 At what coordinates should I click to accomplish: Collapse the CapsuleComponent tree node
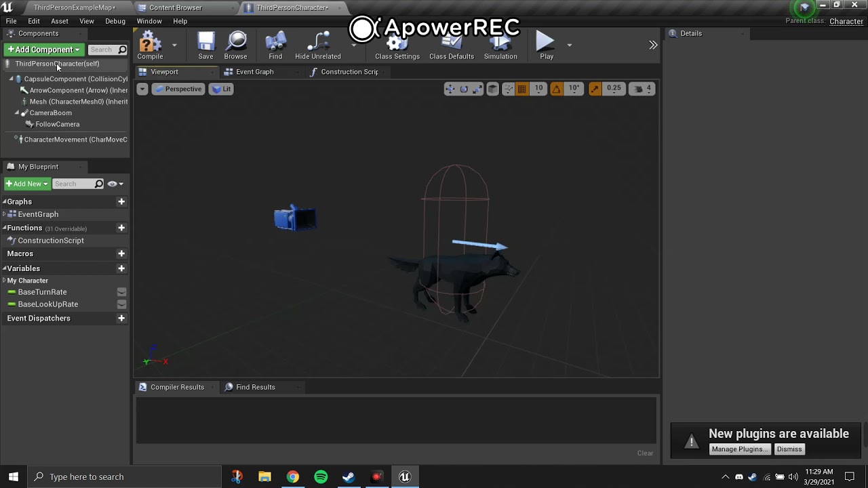pos(12,79)
